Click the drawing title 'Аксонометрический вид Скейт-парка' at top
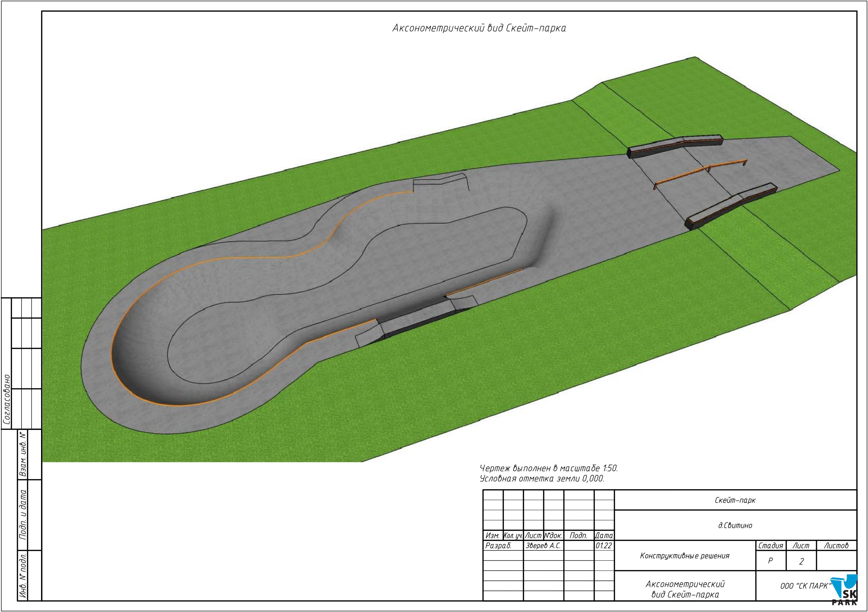868x612 pixels. pyautogui.click(x=479, y=28)
